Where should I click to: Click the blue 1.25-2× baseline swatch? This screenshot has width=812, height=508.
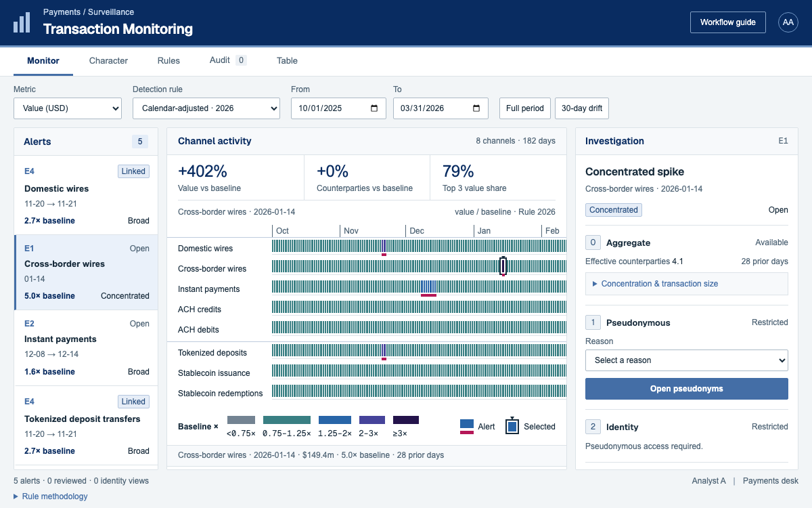335,420
